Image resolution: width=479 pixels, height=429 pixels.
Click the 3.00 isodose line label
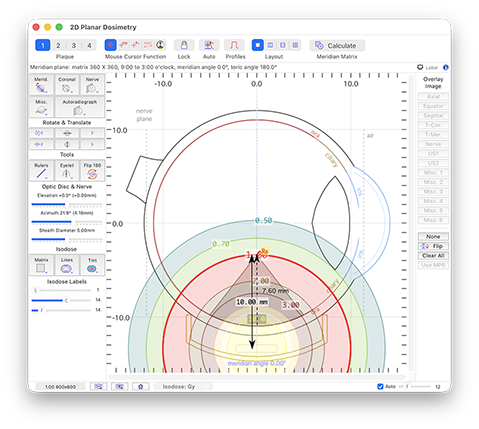[291, 305]
